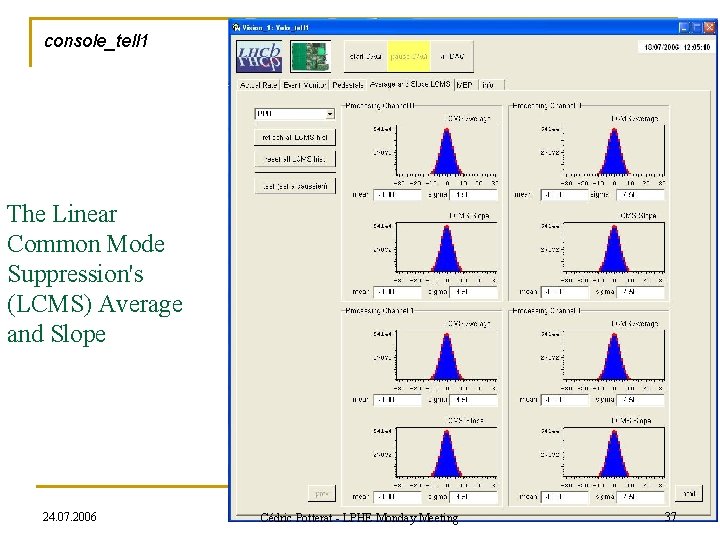The width and height of the screenshot is (720, 540).
Task: Close the console window
Action: pyautogui.click(x=709, y=28)
